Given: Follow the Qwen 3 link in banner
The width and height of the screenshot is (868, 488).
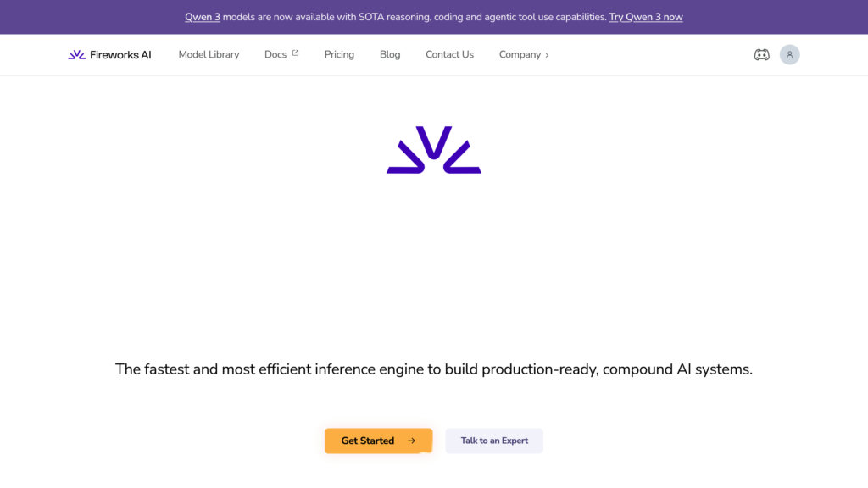Looking at the screenshot, I should click(203, 17).
